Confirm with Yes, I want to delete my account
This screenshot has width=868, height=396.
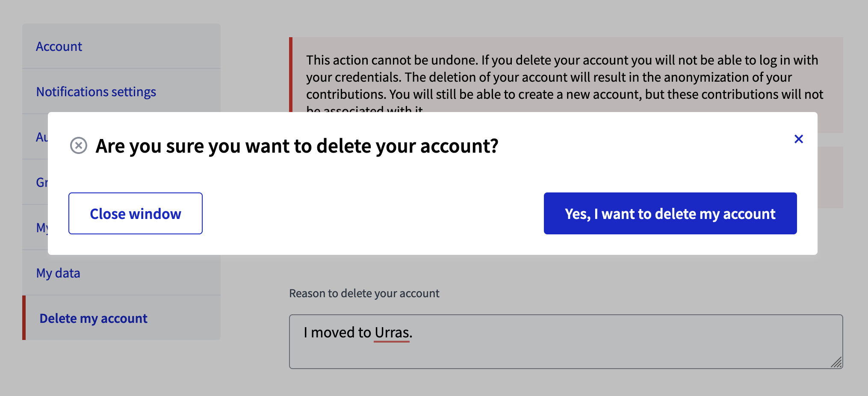pos(670,213)
